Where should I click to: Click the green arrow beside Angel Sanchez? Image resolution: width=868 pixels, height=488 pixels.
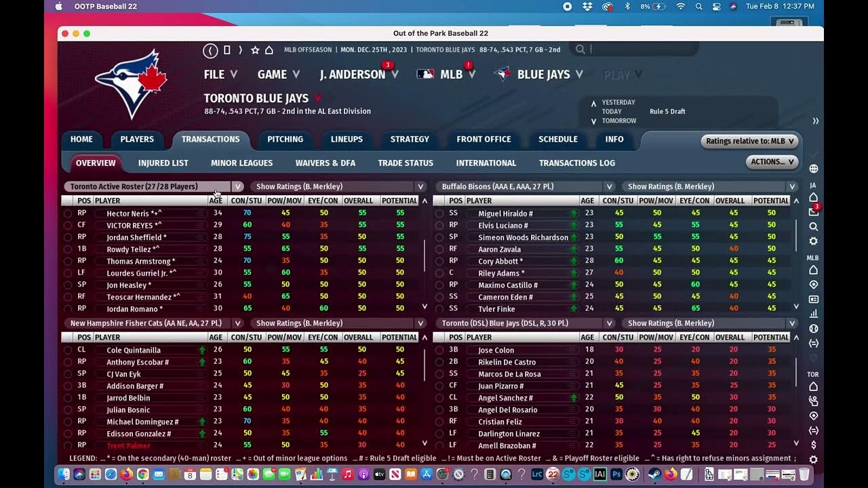pyautogui.click(x=574, y=398)
